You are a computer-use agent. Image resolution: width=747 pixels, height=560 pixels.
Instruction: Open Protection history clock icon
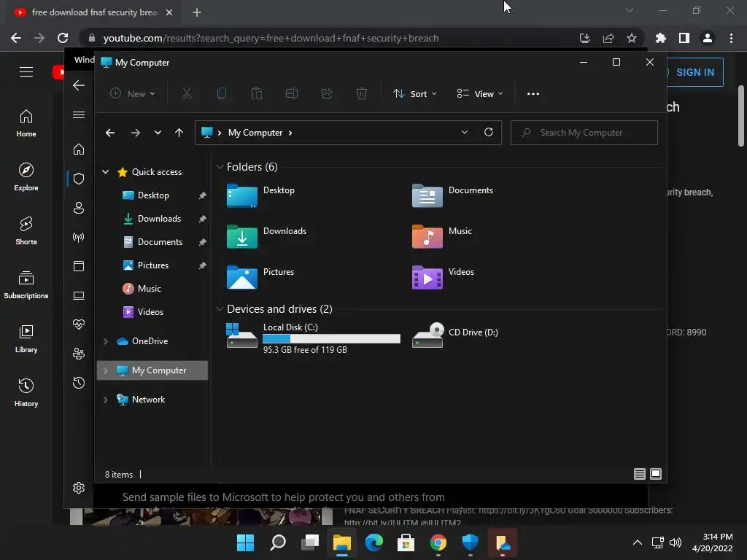(x=79, y=383)
